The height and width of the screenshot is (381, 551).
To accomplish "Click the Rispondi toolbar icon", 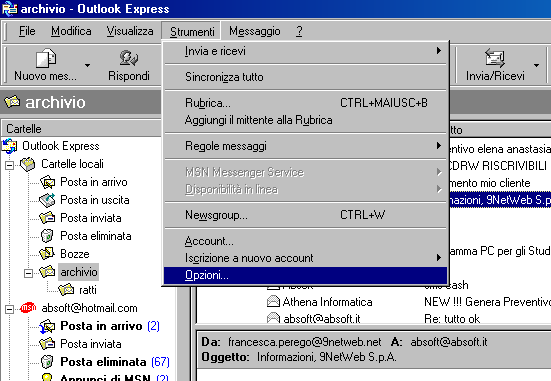I will click(x=129, y=58).
